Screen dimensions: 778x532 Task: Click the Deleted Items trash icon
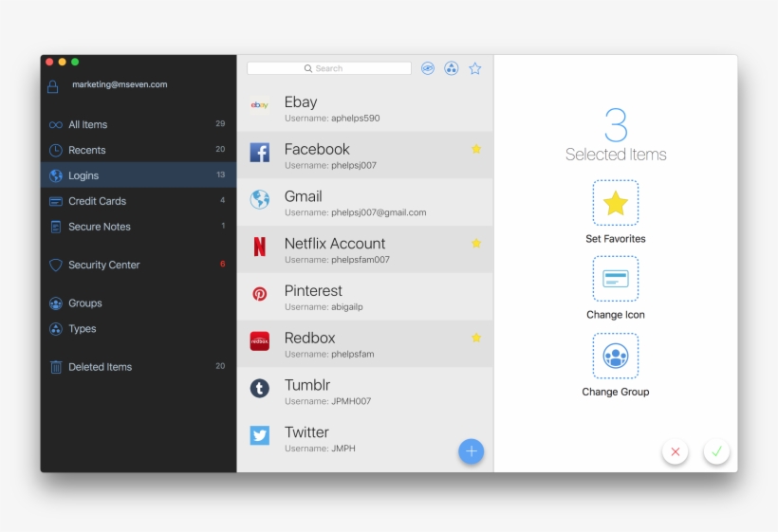coord(56,367)
